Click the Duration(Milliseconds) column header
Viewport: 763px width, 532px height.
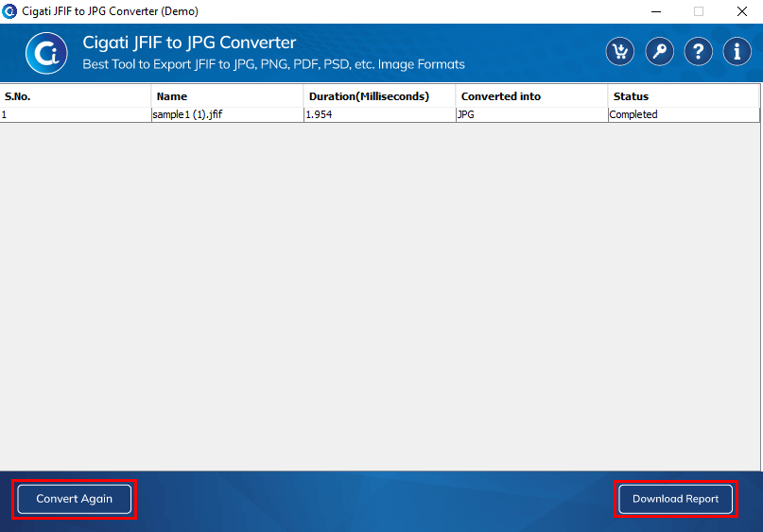tap(379, 96)
